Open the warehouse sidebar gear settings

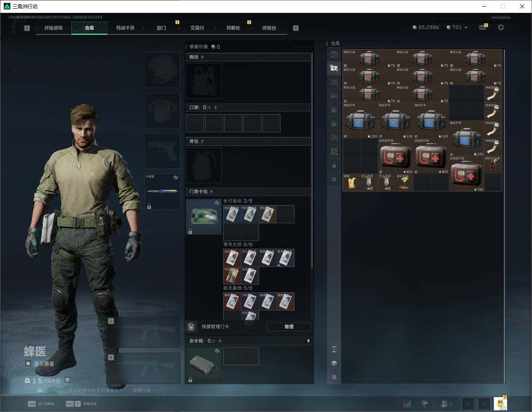pyautogui.click(x=334, y=179)
